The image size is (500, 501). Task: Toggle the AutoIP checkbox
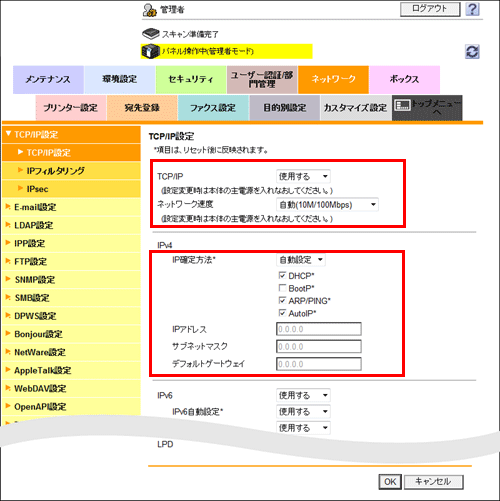coord(282,313)
